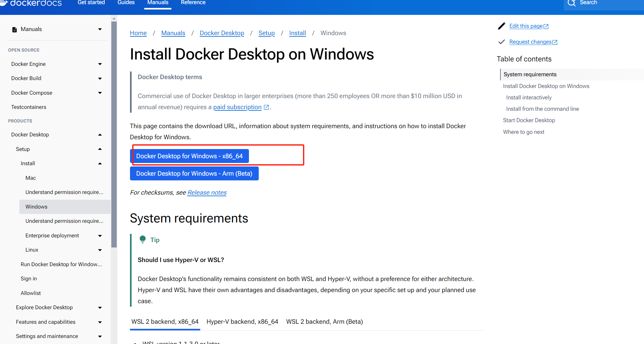Image resolution: width=644 pixels, height=344 pixels.
Task: Click the checkmark icon beside Request changes
Action: 501,41
